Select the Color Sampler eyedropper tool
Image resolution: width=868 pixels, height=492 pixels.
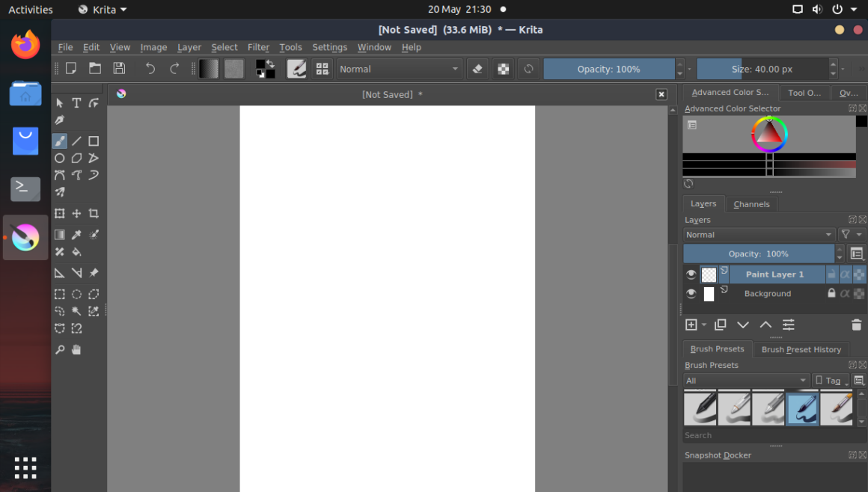click(x=76, y=234)
